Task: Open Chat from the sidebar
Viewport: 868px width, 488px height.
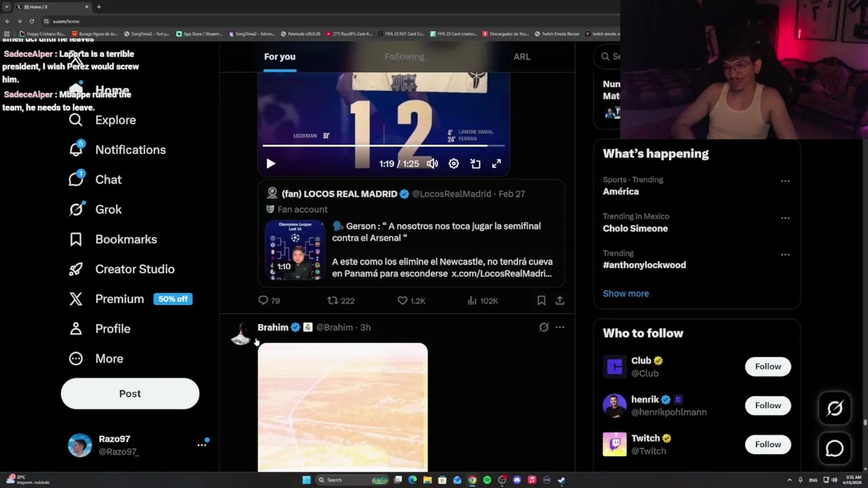Action: [x=95, y=180]
